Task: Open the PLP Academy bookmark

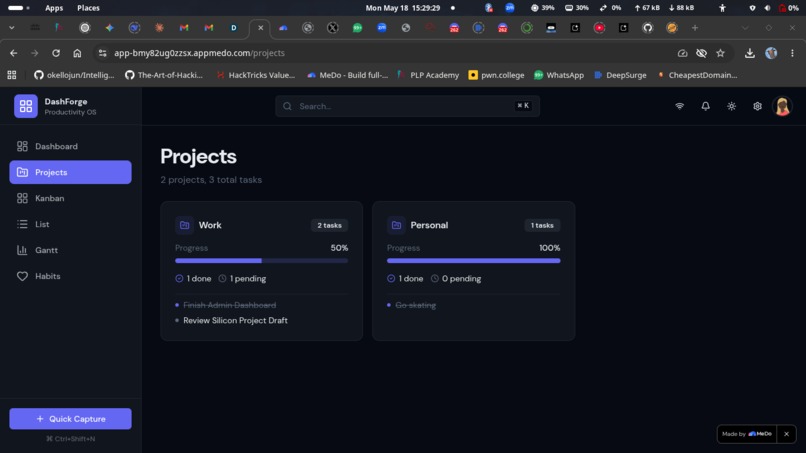Action: (x=428, y=75)
